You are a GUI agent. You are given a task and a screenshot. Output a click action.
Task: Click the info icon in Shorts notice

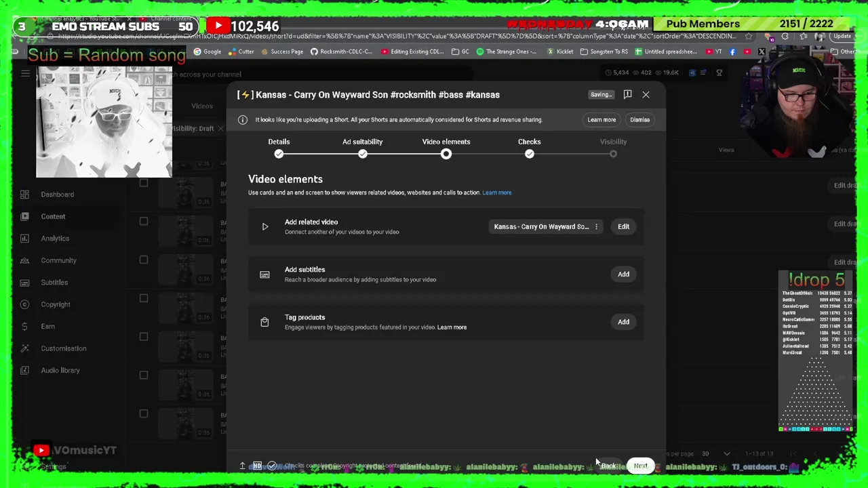(243, 120)
